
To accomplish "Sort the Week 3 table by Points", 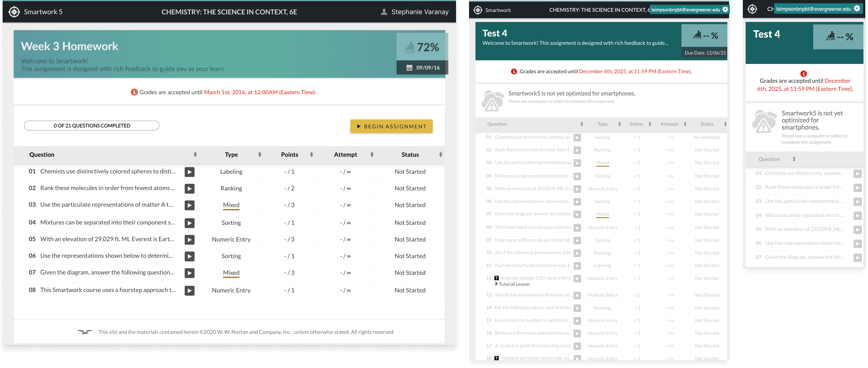I will [311, 155].
